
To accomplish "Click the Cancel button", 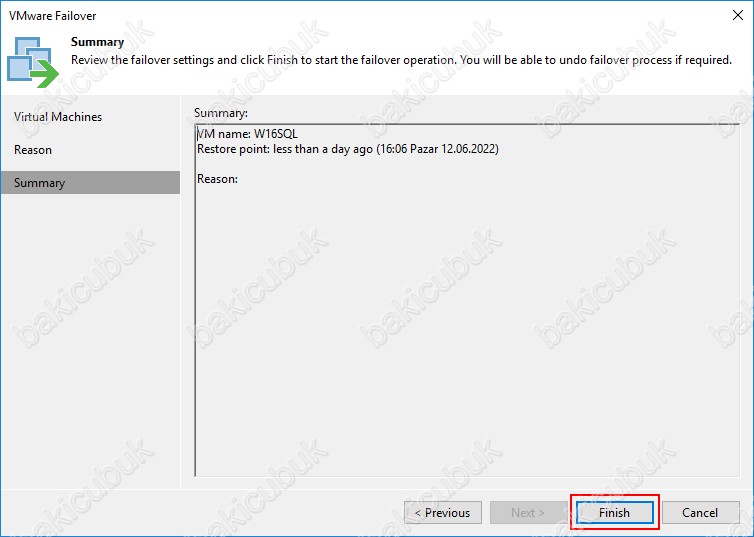I will [700, 512].
